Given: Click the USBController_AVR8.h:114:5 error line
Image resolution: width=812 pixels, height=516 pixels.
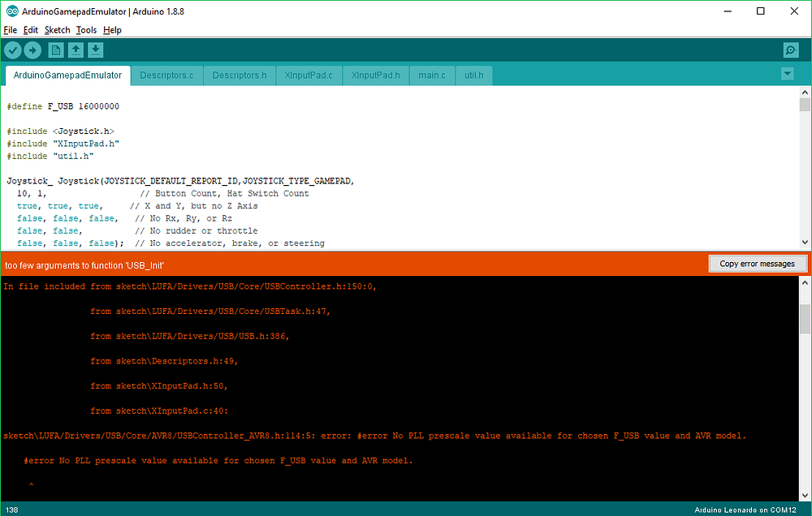Looking at the screenshot, I should tap(375, 435).
